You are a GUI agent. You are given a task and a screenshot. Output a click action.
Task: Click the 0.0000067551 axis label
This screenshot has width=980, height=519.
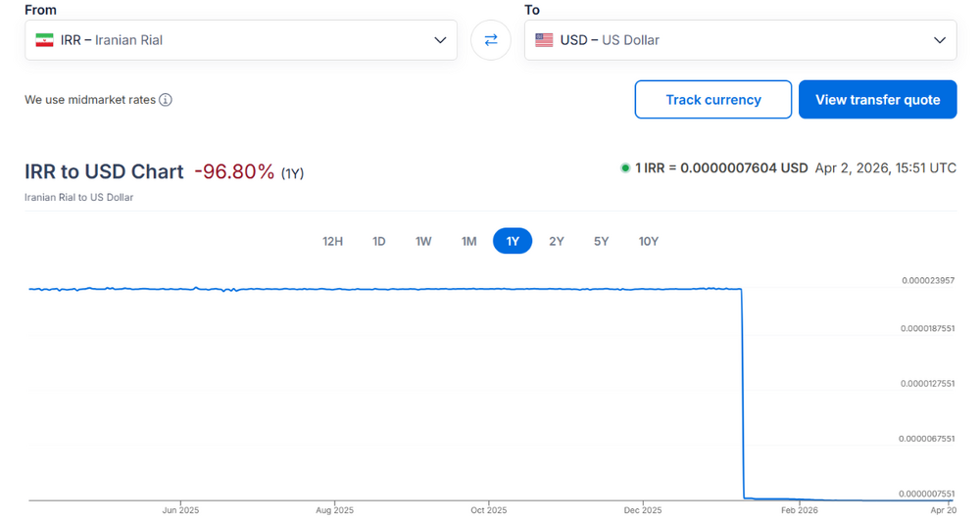pyautogui.click(x=927, y=439)
